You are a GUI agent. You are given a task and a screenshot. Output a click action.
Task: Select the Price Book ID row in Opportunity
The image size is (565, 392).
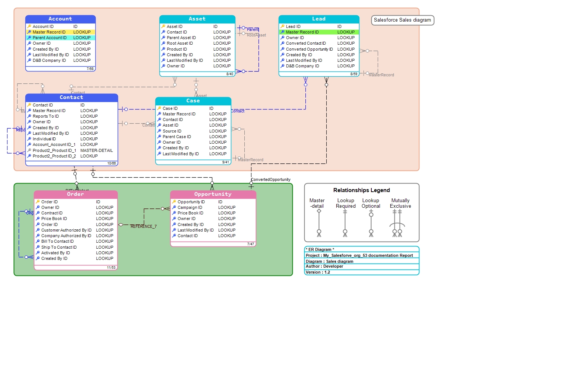click(213, 213)
